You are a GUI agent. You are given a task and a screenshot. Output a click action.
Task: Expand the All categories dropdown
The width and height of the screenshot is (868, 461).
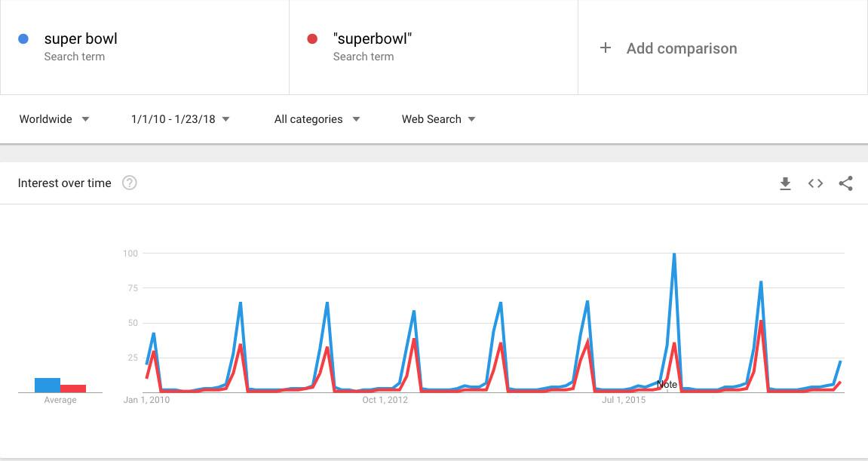[x=317, y=119]
